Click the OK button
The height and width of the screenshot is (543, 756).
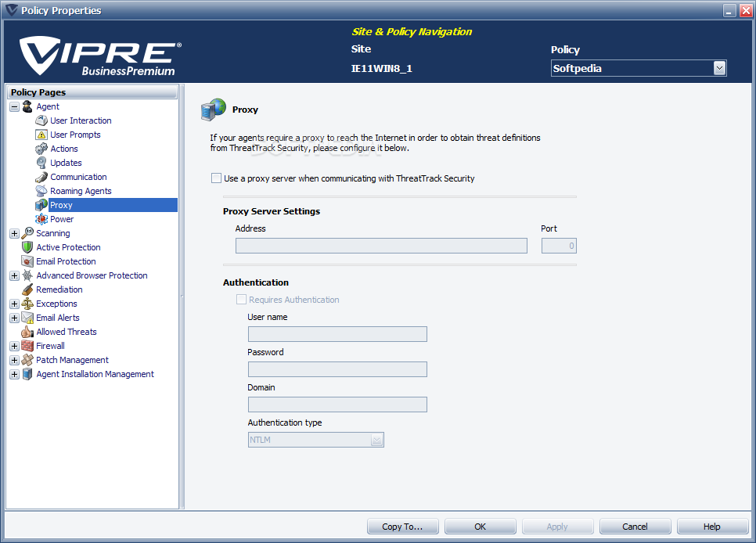481,527
